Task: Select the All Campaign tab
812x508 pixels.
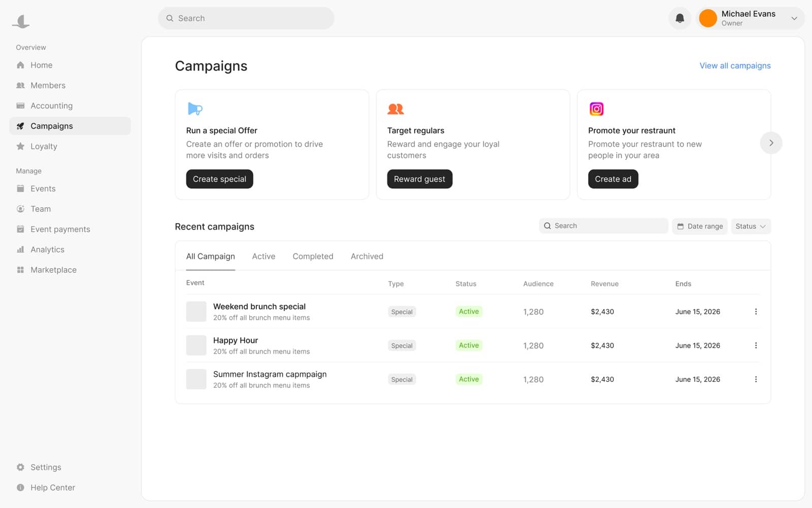Action: pyautogui.click(x=211, y=257)
